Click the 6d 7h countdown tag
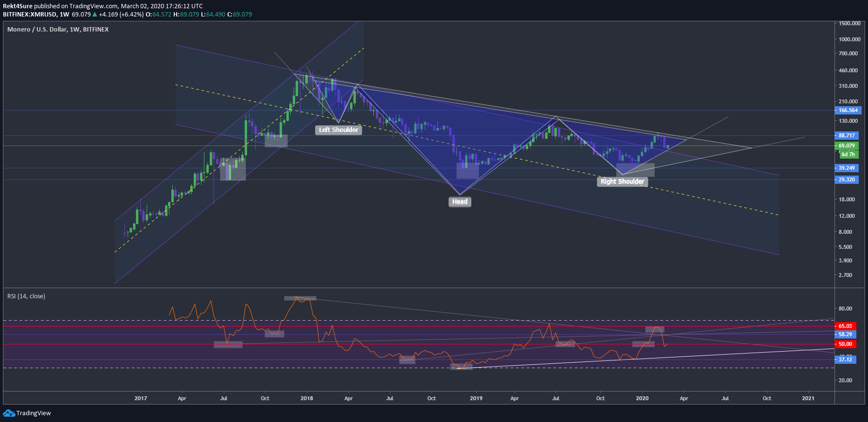Viewport: 868px width, 422px height. [849, 155]
